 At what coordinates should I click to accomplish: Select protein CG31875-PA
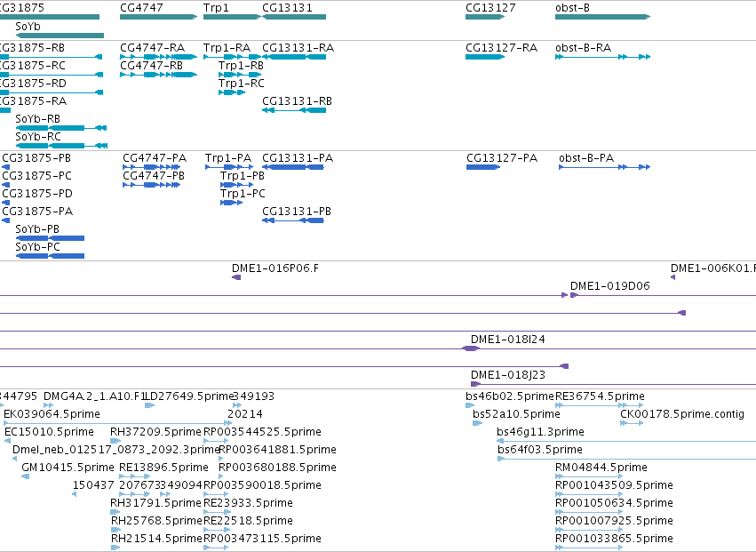6,221
